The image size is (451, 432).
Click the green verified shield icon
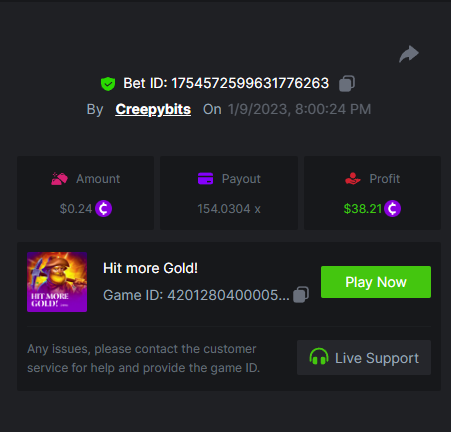(x=108, y=84)
